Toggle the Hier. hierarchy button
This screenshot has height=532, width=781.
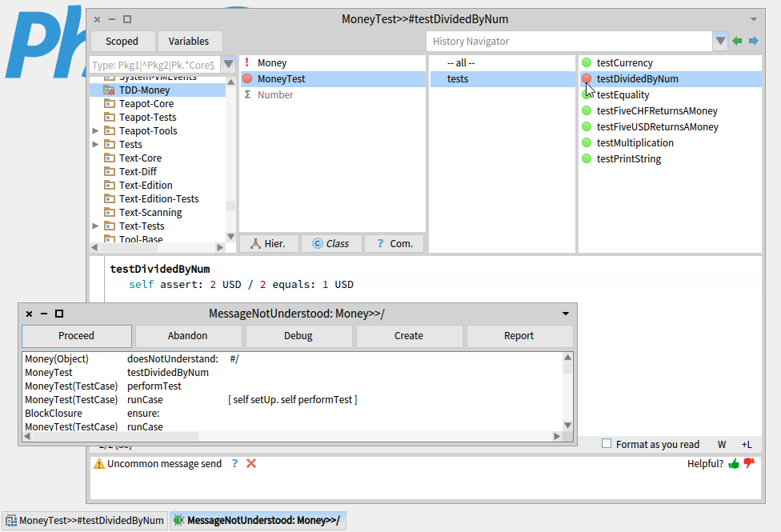pos(269,243)
